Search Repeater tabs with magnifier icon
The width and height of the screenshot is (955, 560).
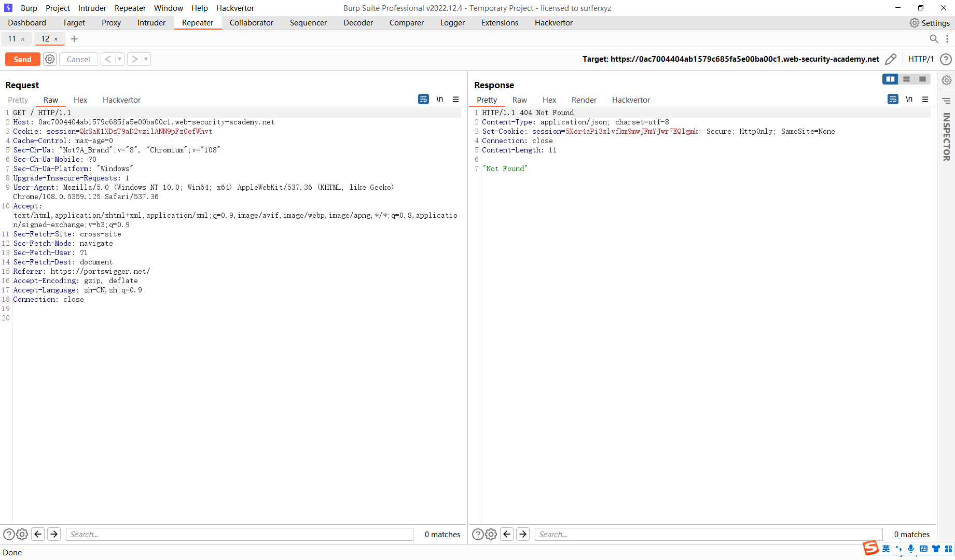pos(934,39)
